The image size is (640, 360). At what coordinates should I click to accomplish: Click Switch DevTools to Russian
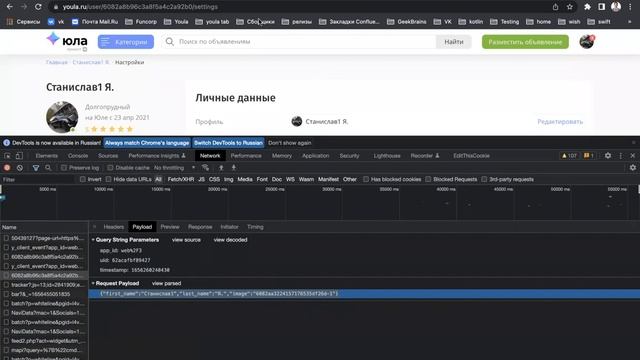pos(228,143)
